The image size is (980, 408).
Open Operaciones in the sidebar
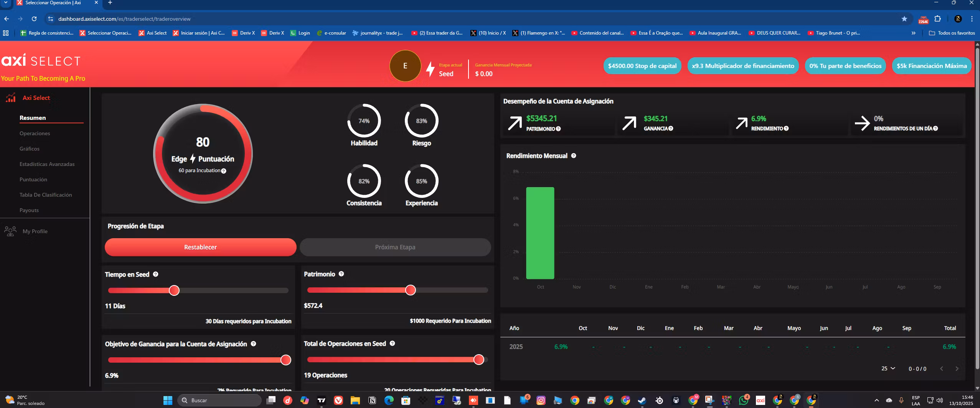pyautogui.click(x=35, y=133)
